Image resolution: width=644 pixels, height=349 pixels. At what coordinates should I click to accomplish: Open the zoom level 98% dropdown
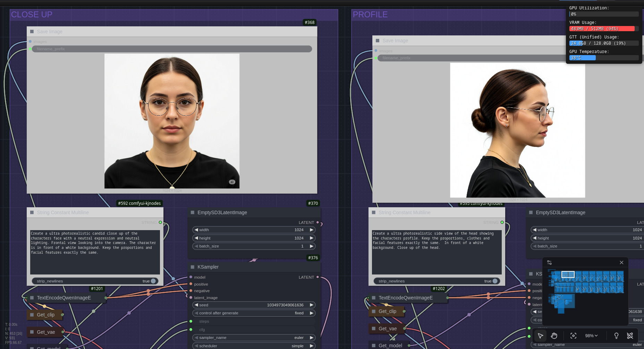[591, 335]
